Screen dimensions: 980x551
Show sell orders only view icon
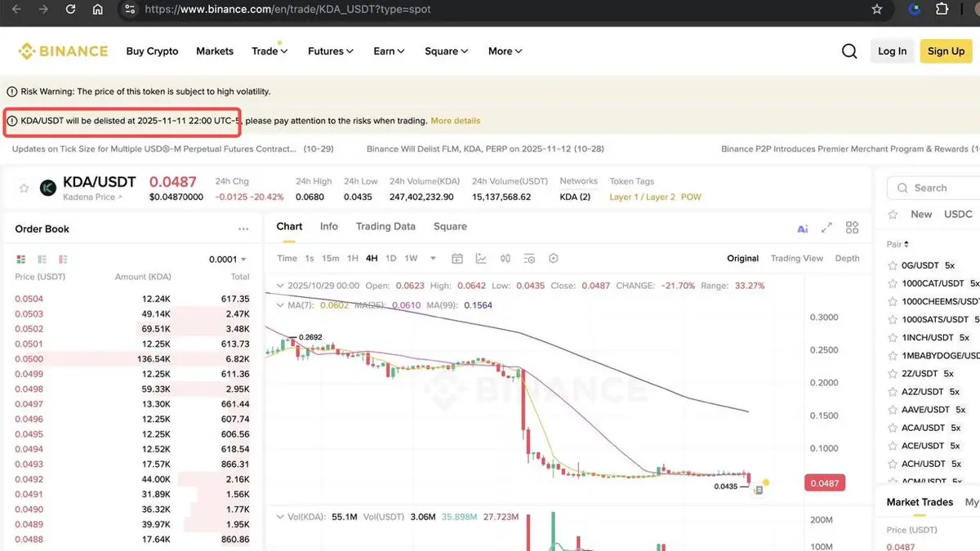63,260
